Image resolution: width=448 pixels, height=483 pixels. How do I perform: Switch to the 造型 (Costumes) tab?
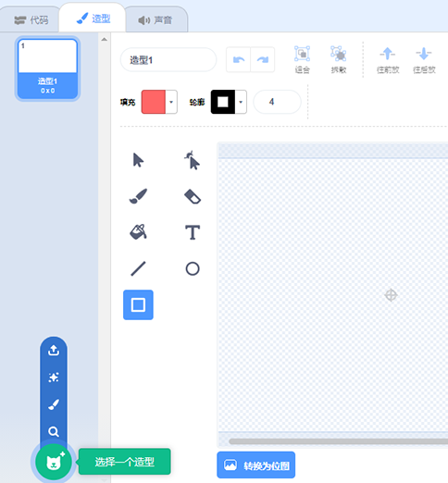click(93, 19)
